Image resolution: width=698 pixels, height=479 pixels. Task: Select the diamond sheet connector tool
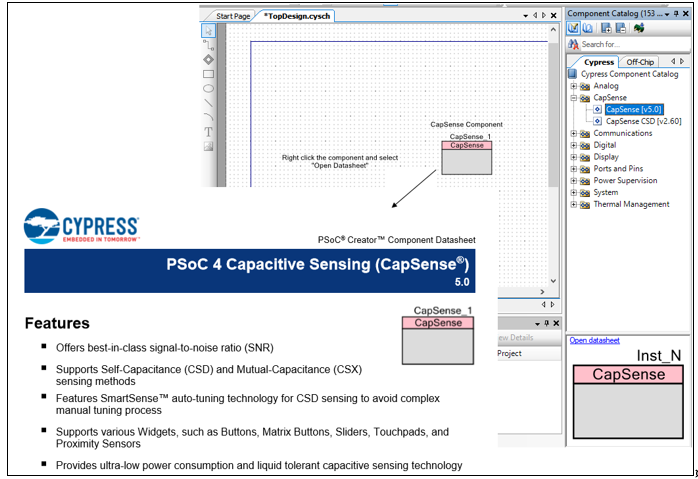click(208, 59)
